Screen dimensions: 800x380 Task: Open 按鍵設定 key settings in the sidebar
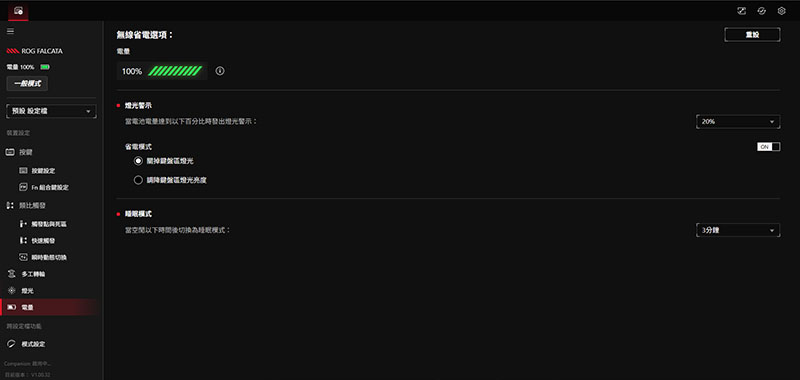[43, 170]
